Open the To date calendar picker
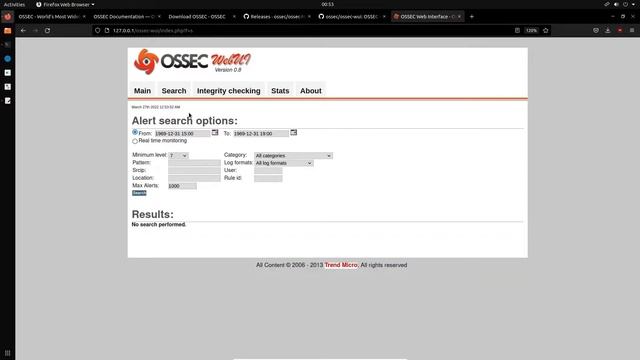Image resolution: width=640 pixels, height=360 pixels. point(293,133)
